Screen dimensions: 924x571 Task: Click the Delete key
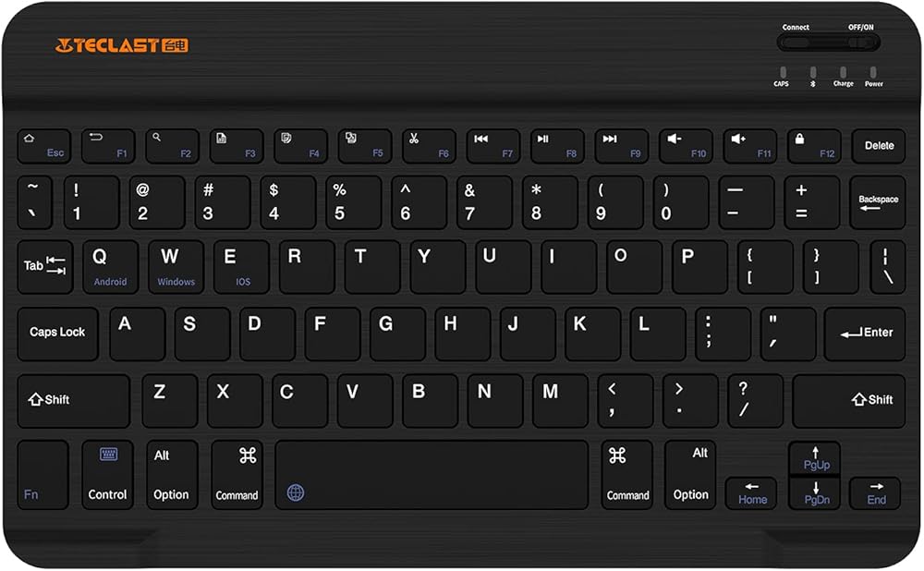point(879,146)
